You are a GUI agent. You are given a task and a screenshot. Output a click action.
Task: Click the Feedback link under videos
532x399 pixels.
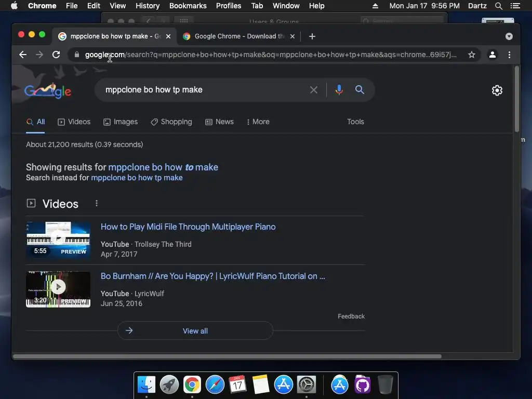pyautogui.click(x=351, y=316)
